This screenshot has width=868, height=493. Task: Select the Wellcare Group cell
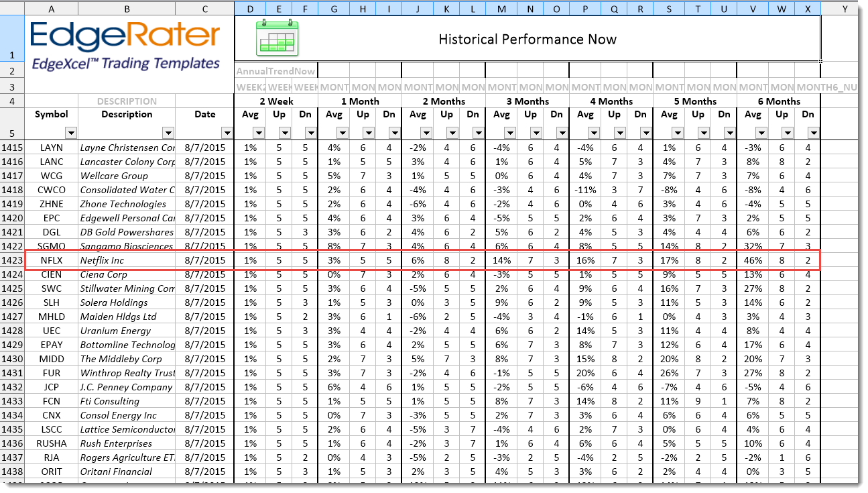click(127, 176)
